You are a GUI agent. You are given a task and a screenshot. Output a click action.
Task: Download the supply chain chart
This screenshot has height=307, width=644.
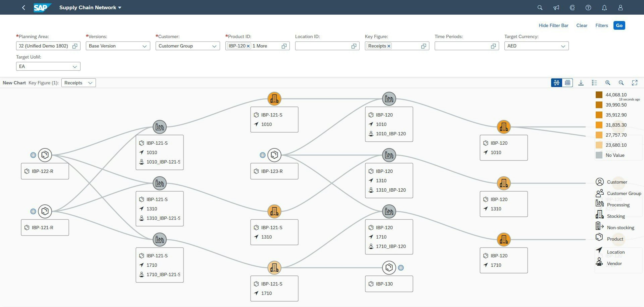click(581, 83)
